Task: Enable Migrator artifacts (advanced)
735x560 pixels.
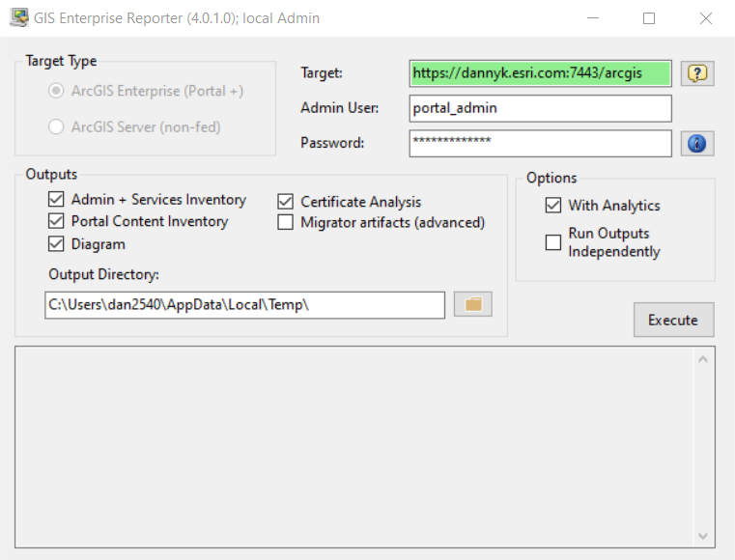Action: (x=285, y=223)
